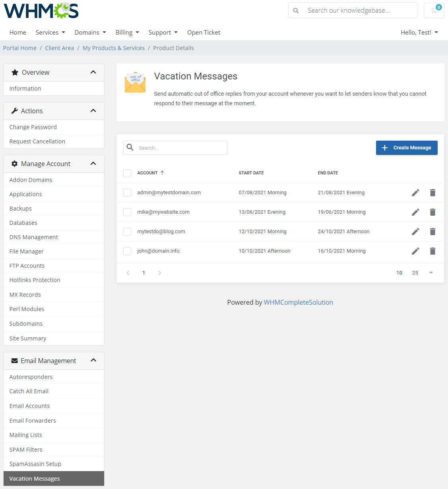Tick the checkbox for john@domain.info row
Viewport: 448px width, 489px height.
pyautogui.click(x=127, y=251)
